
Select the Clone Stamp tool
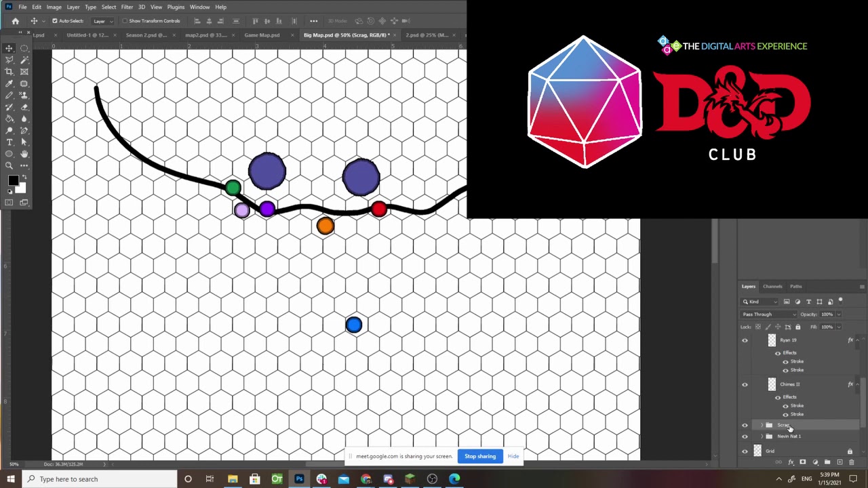(x=24, y=96)
